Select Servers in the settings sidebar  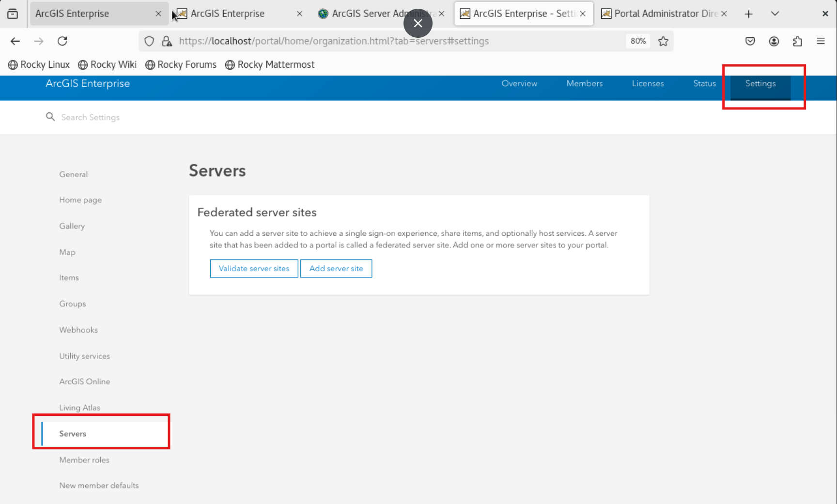pos(105,434)
